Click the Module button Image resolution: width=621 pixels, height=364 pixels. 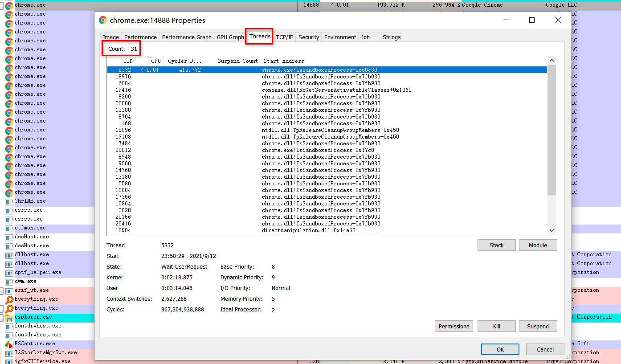(x=538, y=245)
